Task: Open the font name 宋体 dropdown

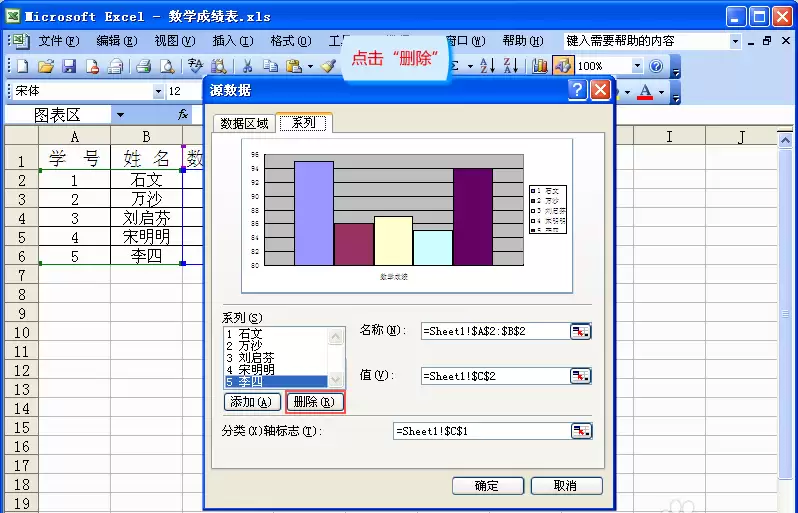Action: pyautogui.click(x=158, y=92)
